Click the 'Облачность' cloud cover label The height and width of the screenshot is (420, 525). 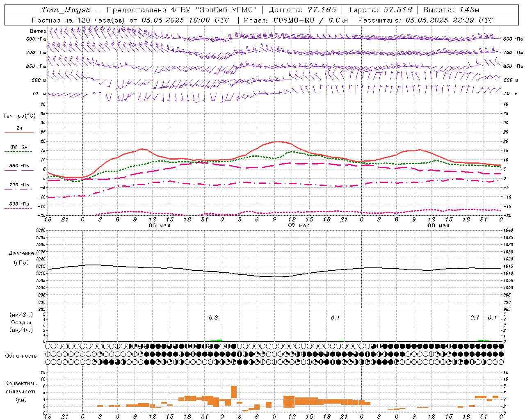click(x=21, y=356)
